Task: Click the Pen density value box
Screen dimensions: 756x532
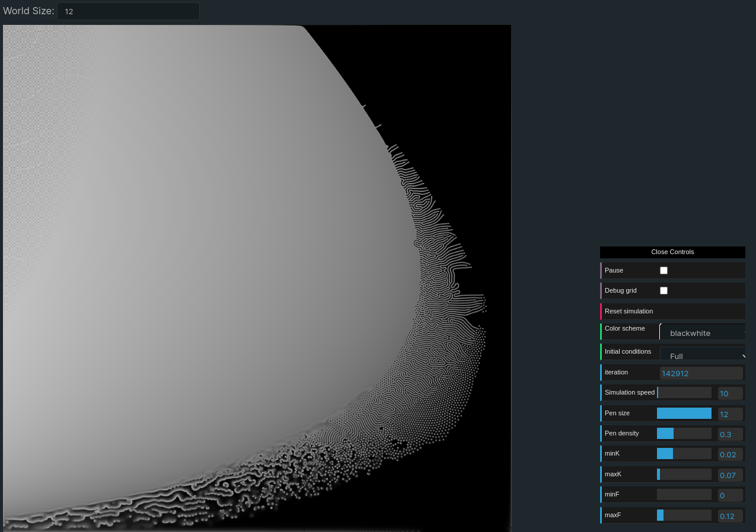Action: pyautogui.click(x=731, y=434)
